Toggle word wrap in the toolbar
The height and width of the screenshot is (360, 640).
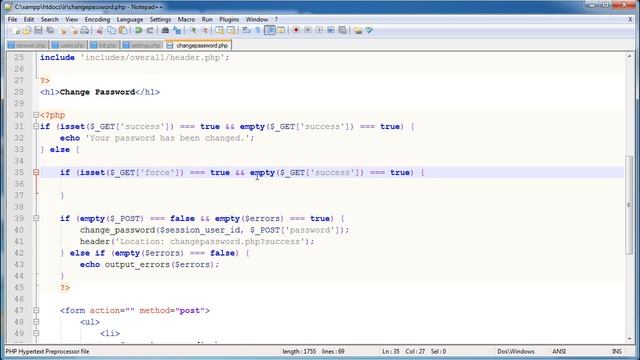tap(246, 30)
